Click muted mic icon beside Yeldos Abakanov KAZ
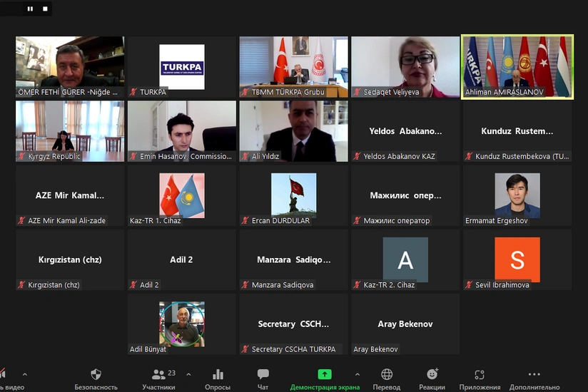 (357, 156)
